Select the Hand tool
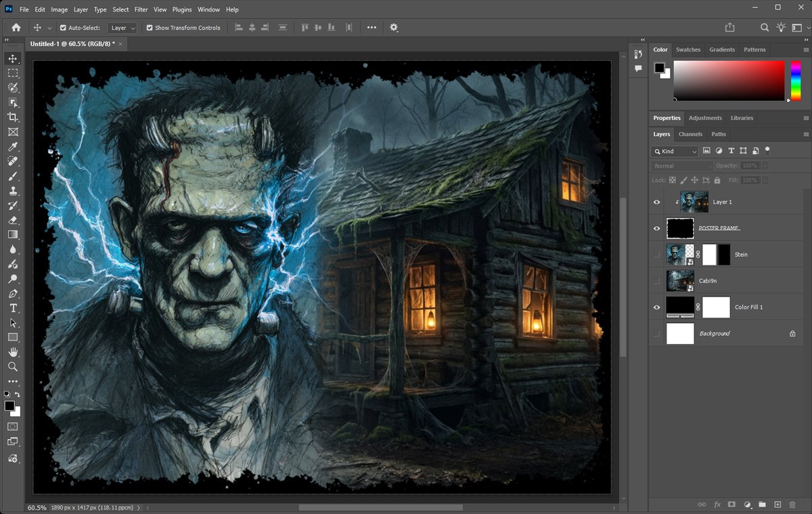Viewport: 812px width, 514px height. pyautogui.click(x=12, y=352)
